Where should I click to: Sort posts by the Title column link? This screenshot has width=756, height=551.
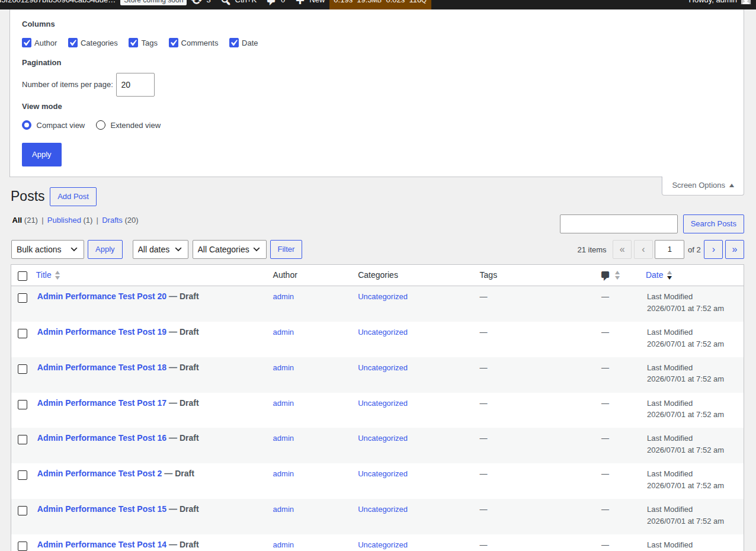click(x=44, y=275)
